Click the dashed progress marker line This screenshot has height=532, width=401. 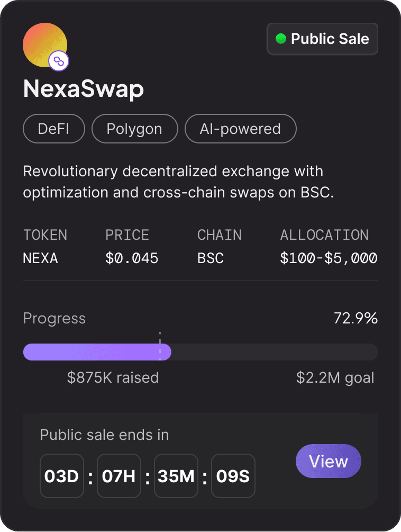(160, 338)
